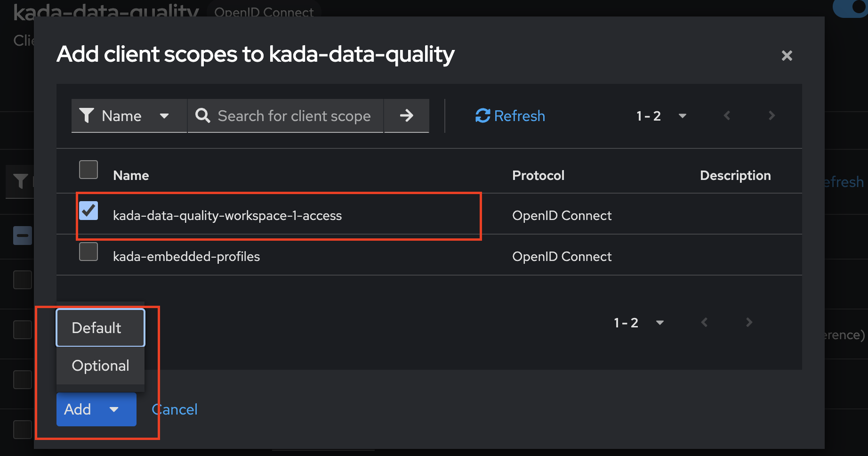Select Default from the Add menu
The image size is (868, 456).
pyautogui.click(x=100, y=328)
